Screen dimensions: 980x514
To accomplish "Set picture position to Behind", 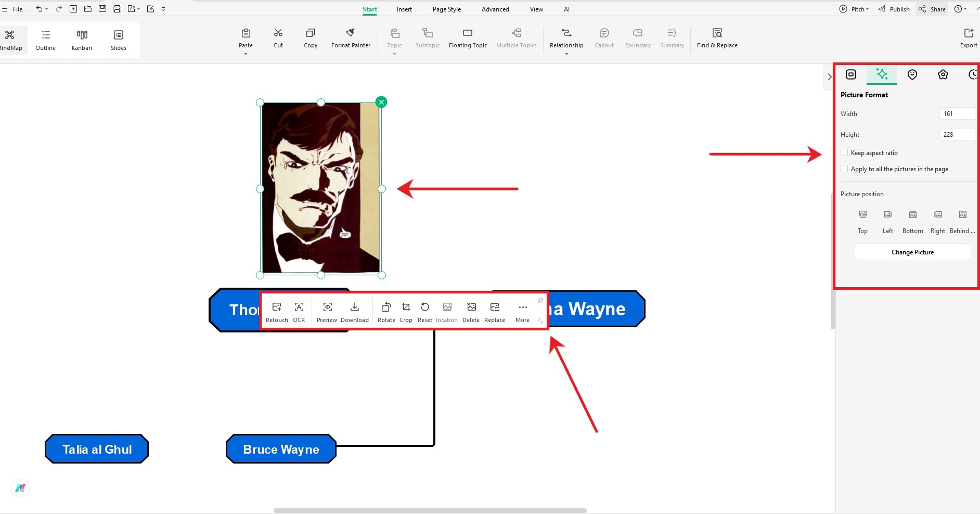I will pos(962,221).
